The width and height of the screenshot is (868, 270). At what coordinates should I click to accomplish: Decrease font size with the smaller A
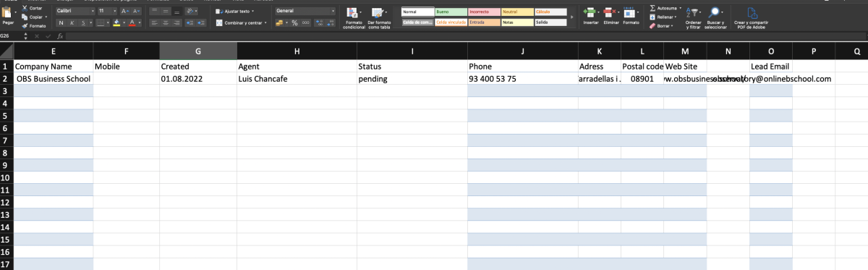136,12
